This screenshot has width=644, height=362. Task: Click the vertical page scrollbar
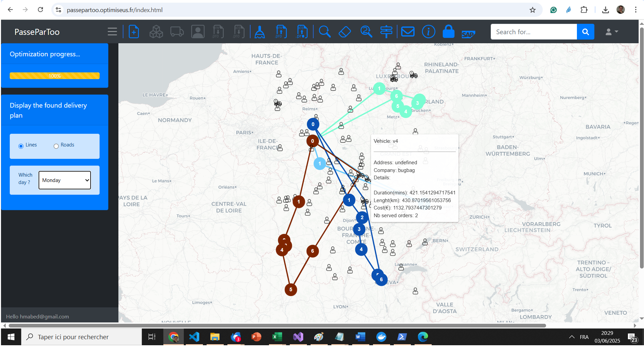(642, 147)
